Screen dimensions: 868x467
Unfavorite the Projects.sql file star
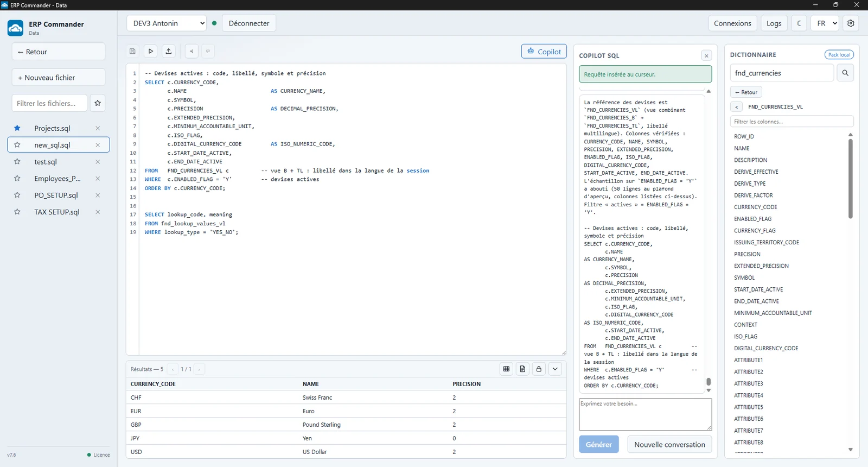[17, 128]
